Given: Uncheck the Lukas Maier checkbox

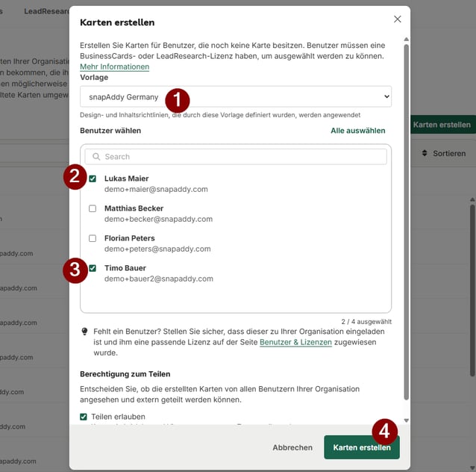Looking at the screenshot, I should coord(93,178).
